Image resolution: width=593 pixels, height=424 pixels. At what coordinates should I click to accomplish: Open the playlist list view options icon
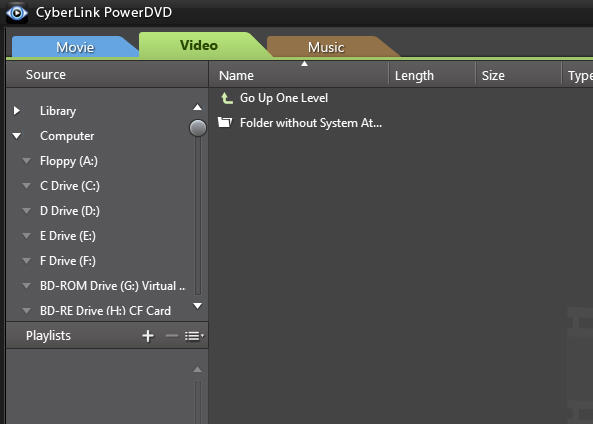(x=194, y=336)
